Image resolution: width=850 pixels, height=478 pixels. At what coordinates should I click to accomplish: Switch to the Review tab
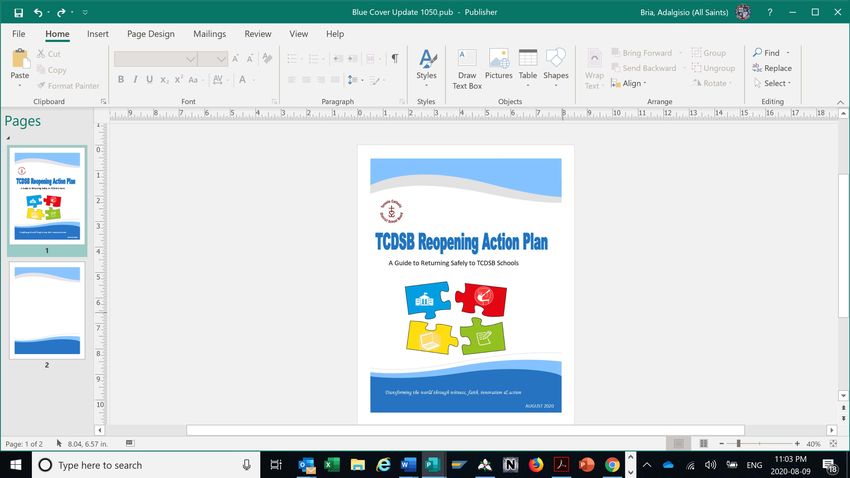click(x=257, y=34)
